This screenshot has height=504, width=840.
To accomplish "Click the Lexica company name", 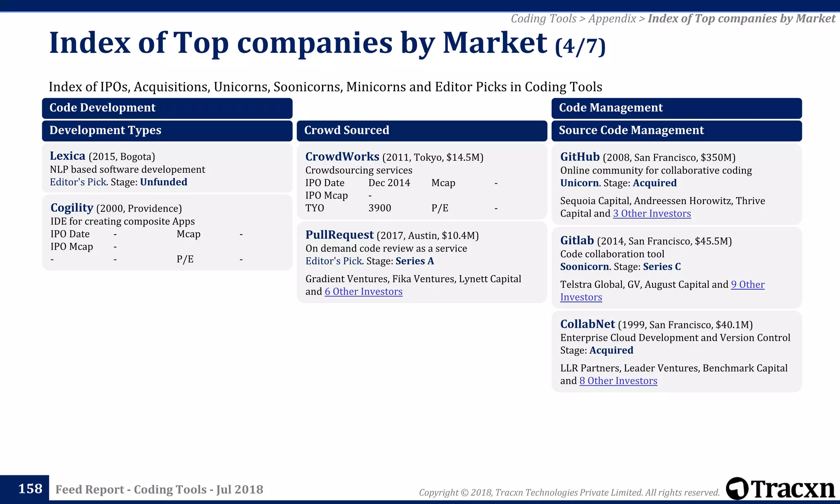I will click(x=68, y=156).
